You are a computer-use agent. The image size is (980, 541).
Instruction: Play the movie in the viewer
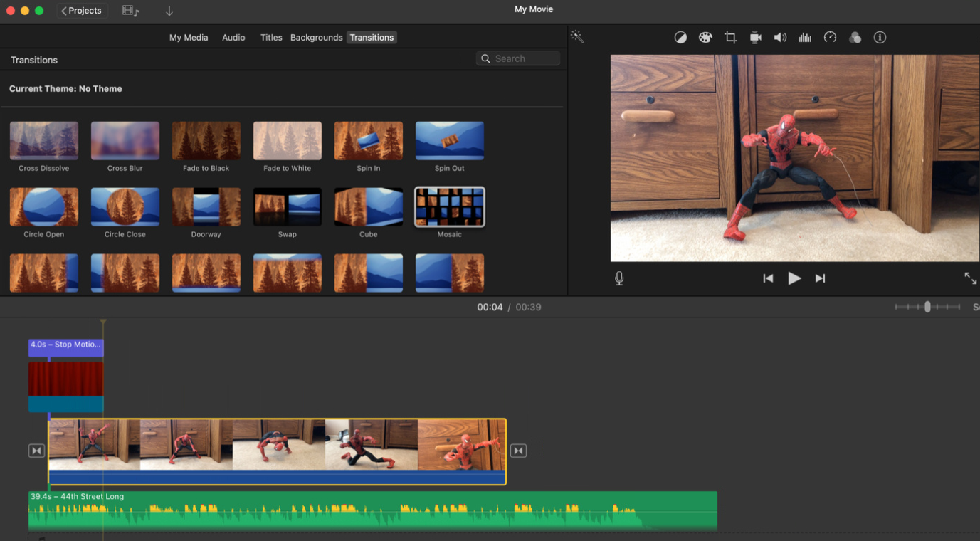(x=794, y=278)
